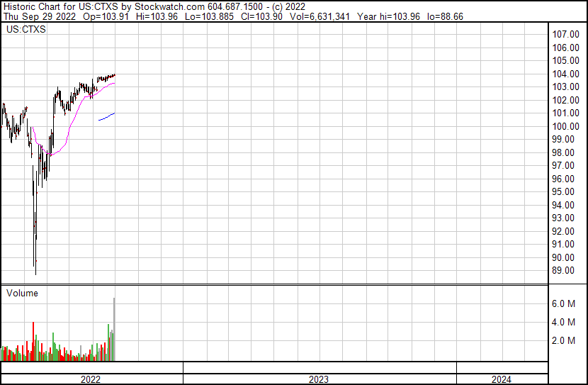Click the 6.0 M volume axis label
The image size is (588, 385).
(x=563, y=303)
